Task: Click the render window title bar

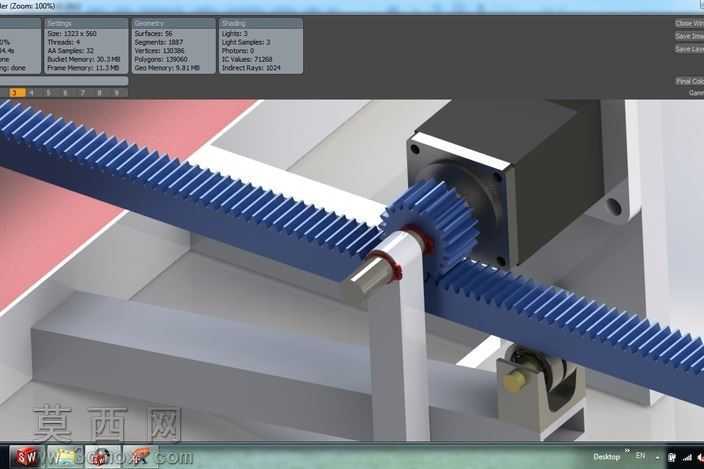Action: click(352, 6)
